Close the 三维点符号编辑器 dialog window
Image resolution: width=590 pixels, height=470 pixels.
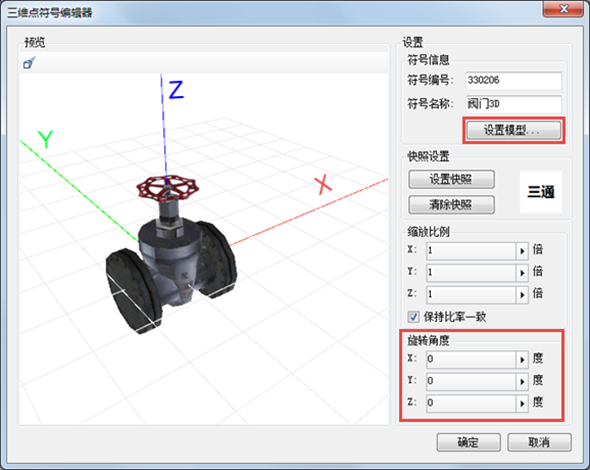[x=563, y=9]
